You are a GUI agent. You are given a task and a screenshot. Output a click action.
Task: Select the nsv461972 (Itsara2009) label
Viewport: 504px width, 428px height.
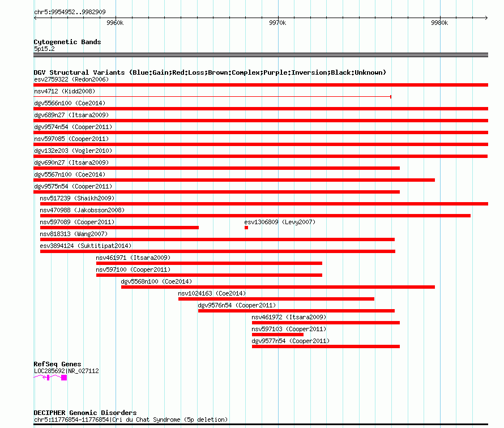point(289,317)
